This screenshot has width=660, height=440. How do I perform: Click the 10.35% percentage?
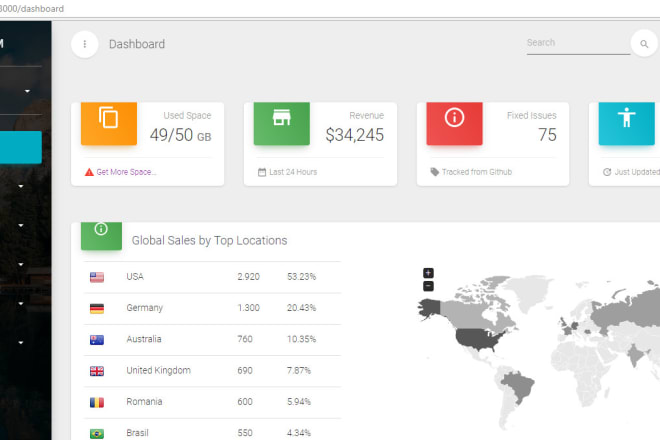[301, 339]
